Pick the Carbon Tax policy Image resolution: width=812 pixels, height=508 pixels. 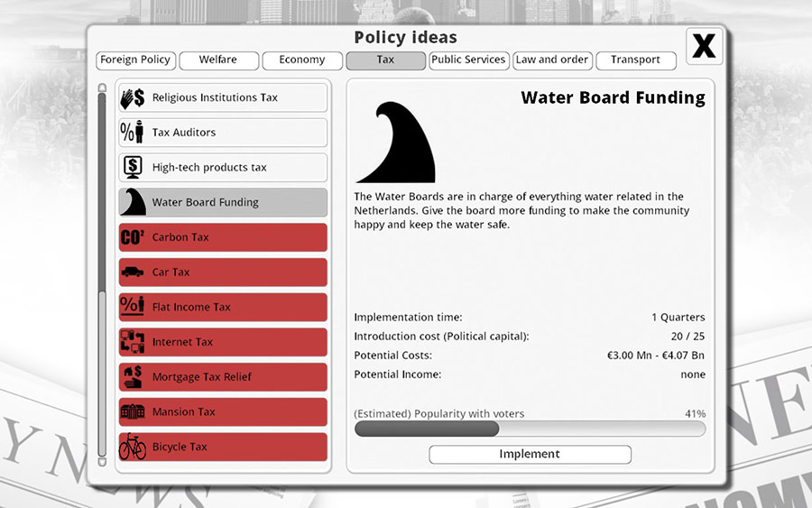(223, 237)
